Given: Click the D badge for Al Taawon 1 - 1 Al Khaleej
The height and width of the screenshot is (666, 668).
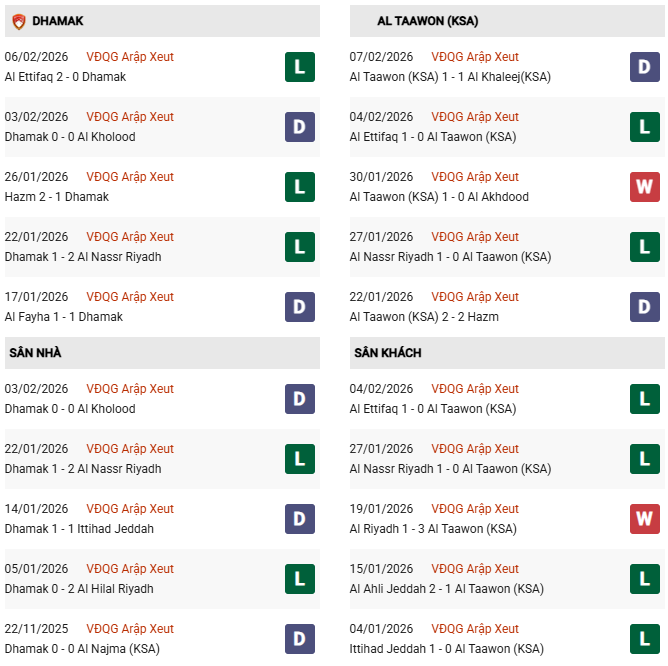Looking at the screenshot, I should click(x=644, y=67).
